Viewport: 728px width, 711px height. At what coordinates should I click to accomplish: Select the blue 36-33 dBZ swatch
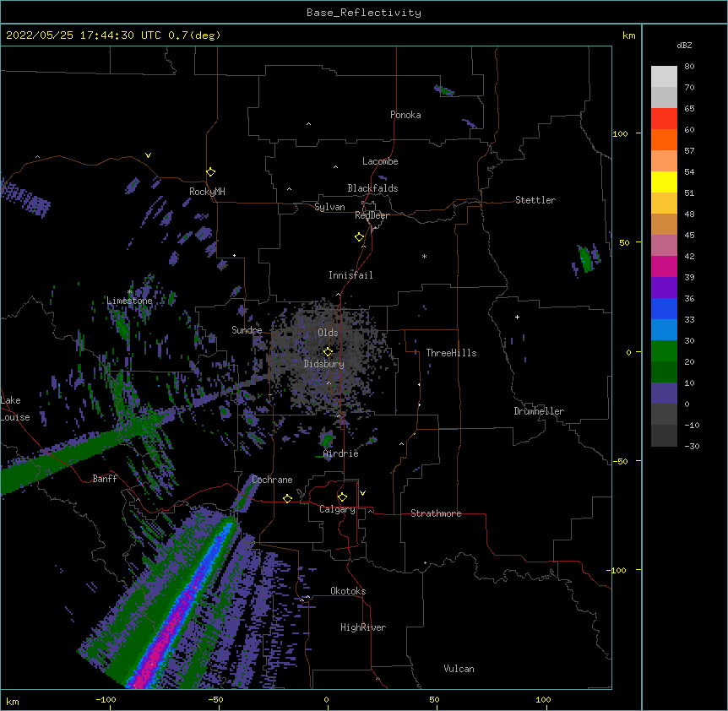click(664, 308)
